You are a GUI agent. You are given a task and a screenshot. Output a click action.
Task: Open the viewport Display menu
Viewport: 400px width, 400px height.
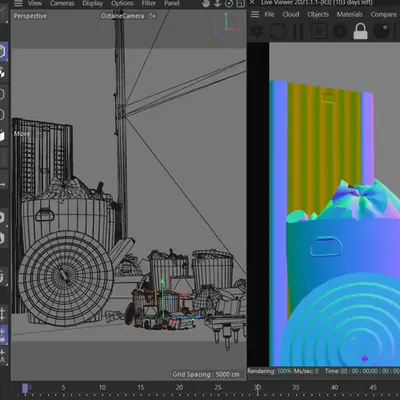pyautogui.click(x=92, y=3)
